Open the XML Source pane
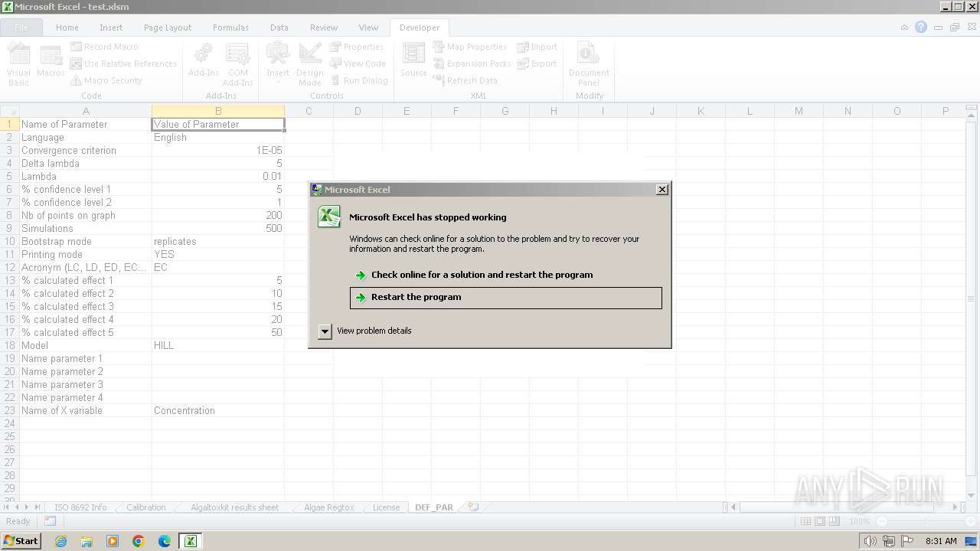Image resolution: width=980 pixels, height=551 pixels. pos(413,61)
